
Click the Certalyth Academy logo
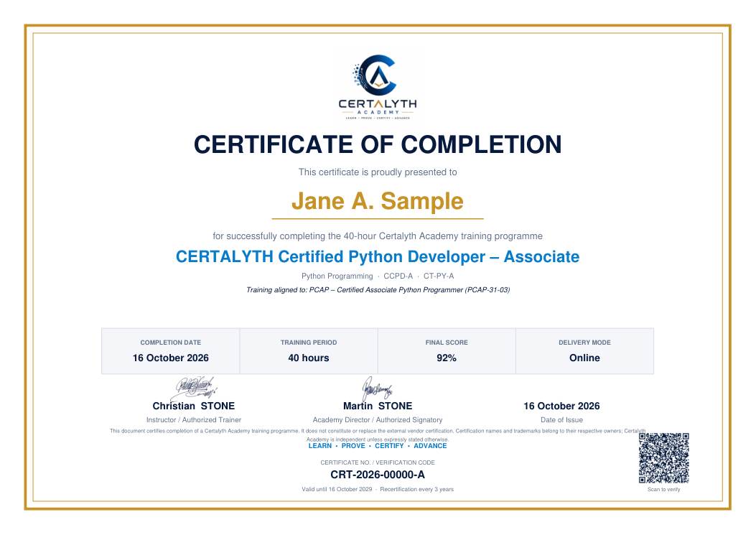point(378,87)
